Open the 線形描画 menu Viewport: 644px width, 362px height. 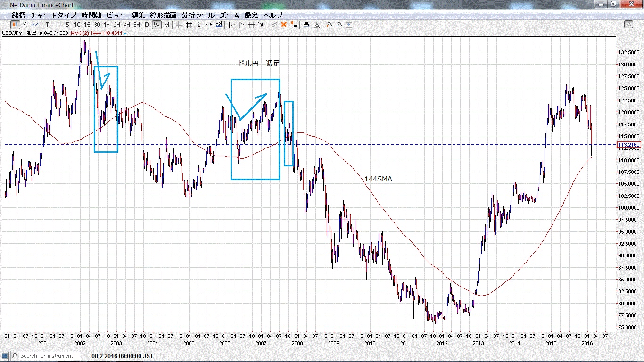click(164, 15)
